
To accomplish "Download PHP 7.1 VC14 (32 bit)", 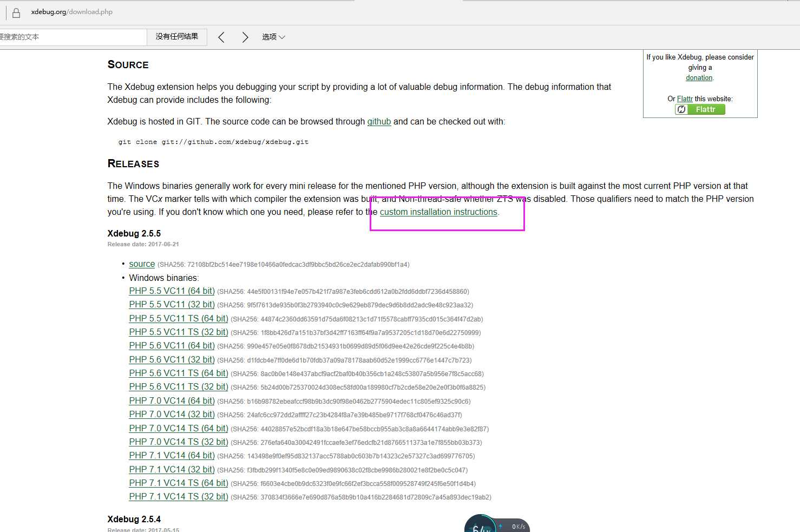I will [x=172, y=469].
